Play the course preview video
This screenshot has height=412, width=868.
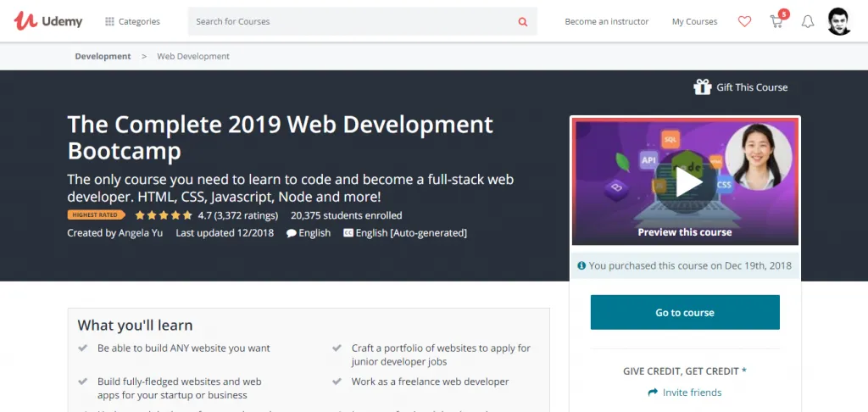pyautogui.click(x=685, y=182)
